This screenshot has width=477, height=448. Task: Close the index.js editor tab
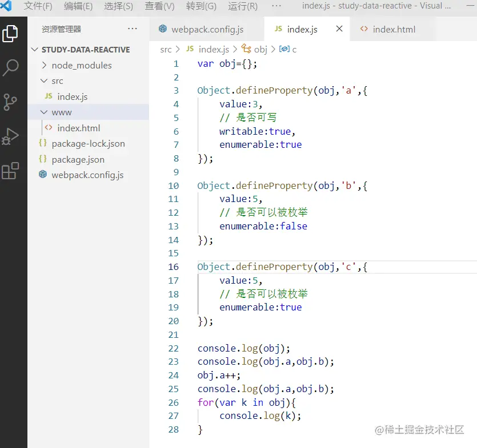pos(339,29)
